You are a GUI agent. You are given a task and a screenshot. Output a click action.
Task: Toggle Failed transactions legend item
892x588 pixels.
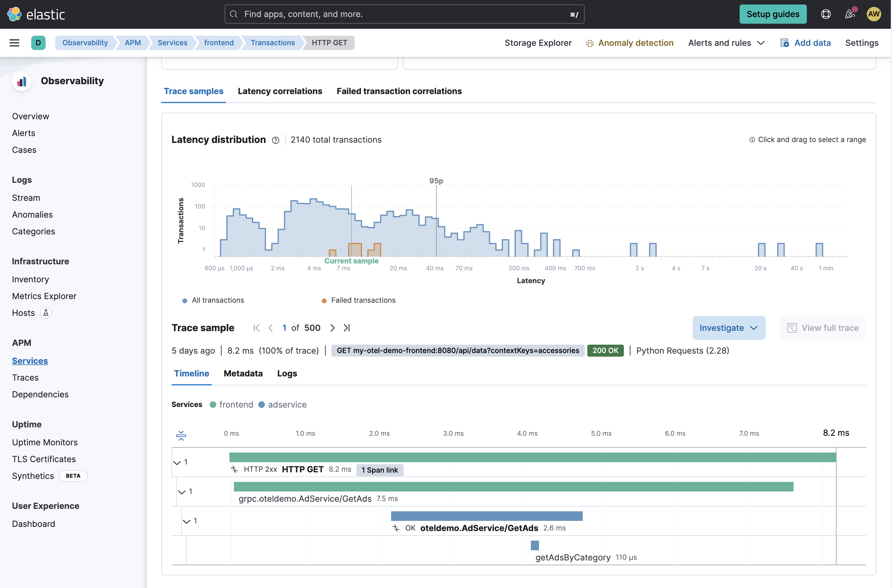tap(359, 300)
